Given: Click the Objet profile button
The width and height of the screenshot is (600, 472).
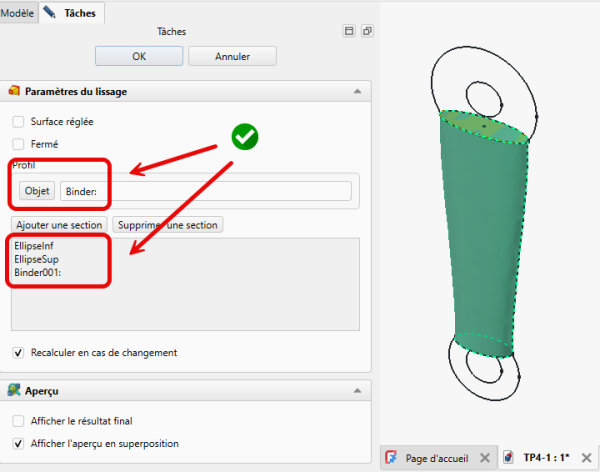Looking at the screenshot, I should [x=37, y=191].
